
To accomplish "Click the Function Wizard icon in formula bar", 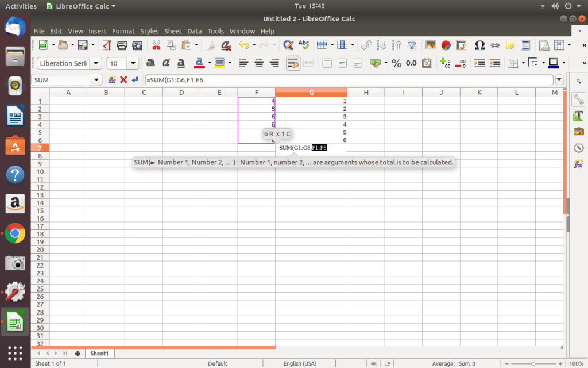I will (x=112, y=80).
